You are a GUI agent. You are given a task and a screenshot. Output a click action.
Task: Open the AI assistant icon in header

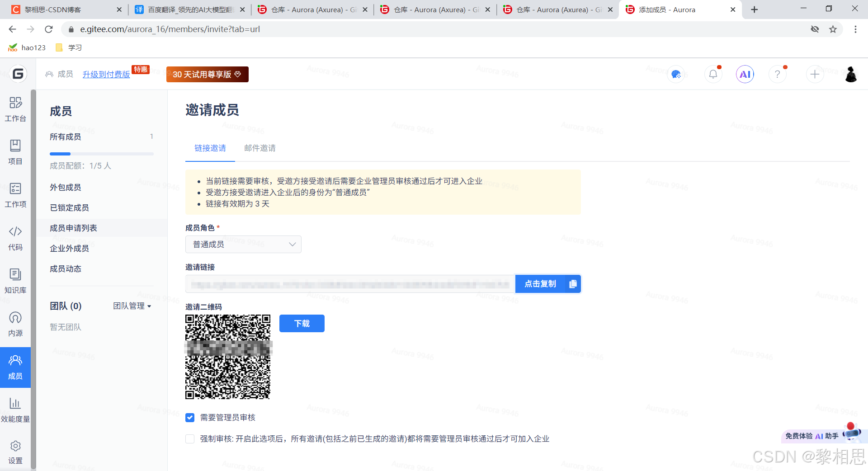[x=745, y=74]
